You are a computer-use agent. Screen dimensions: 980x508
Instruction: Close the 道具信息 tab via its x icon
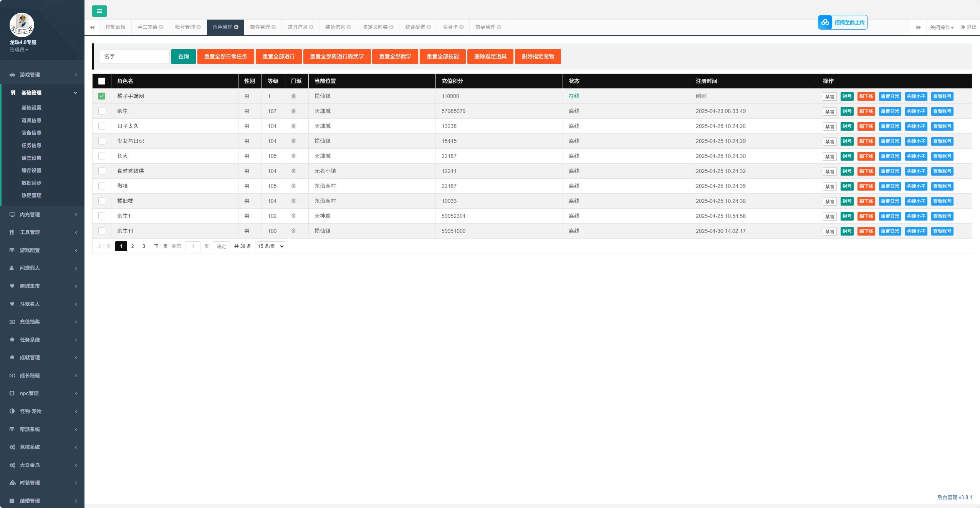point(311,27)
